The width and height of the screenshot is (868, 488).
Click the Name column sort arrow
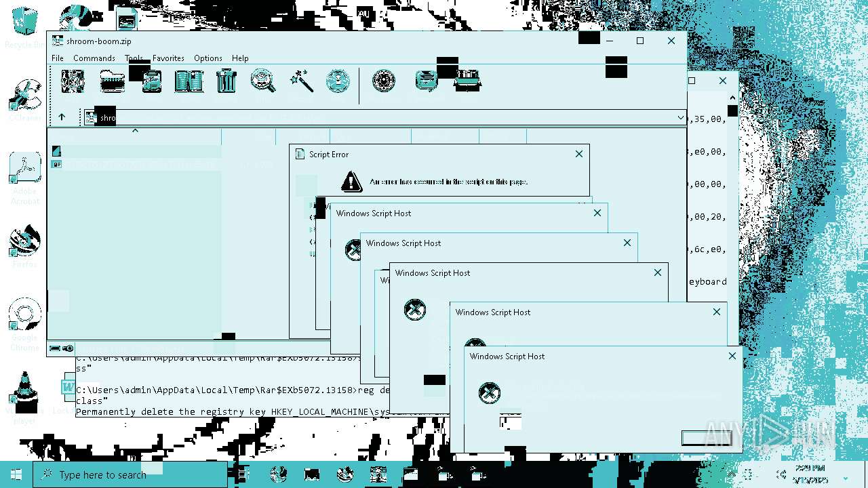click(134, 131)
